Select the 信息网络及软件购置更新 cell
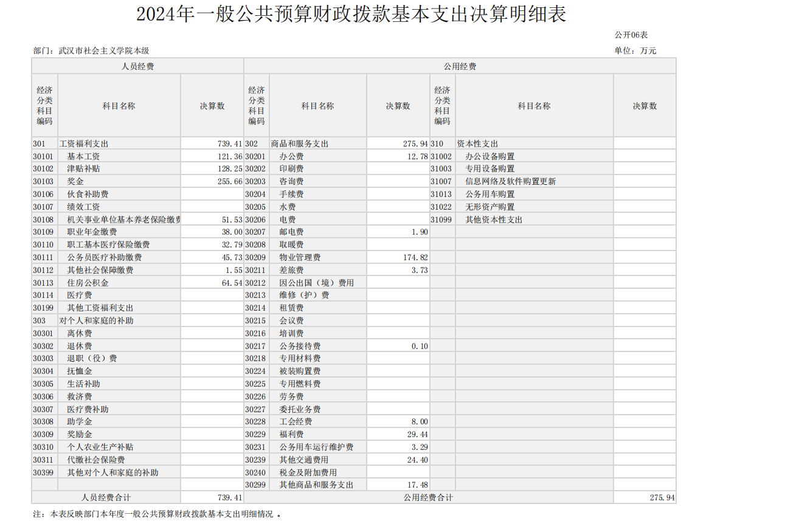 click(510, 182)
